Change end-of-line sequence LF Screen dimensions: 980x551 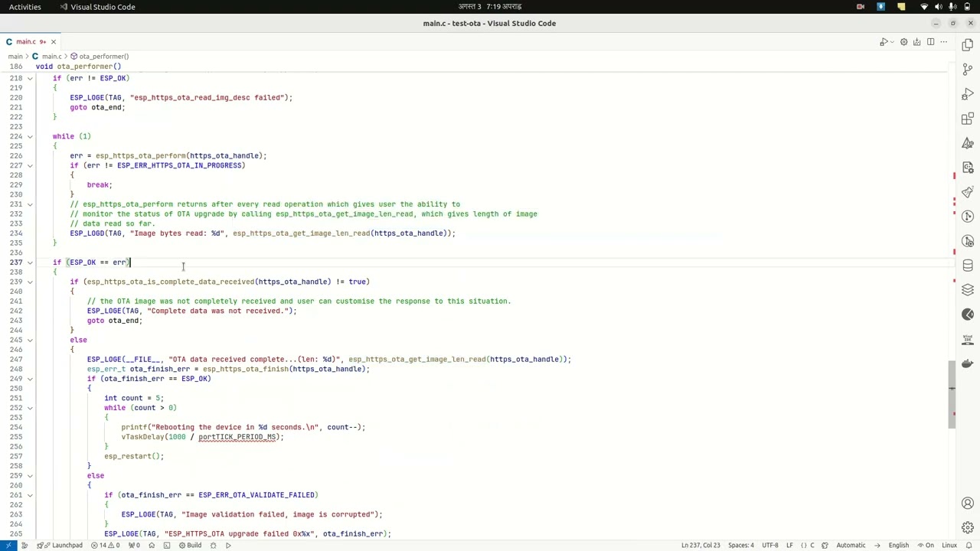pos(789,546)
